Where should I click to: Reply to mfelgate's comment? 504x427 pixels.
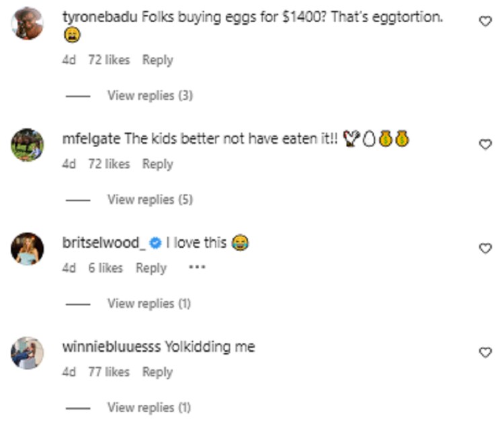[157, 164]
